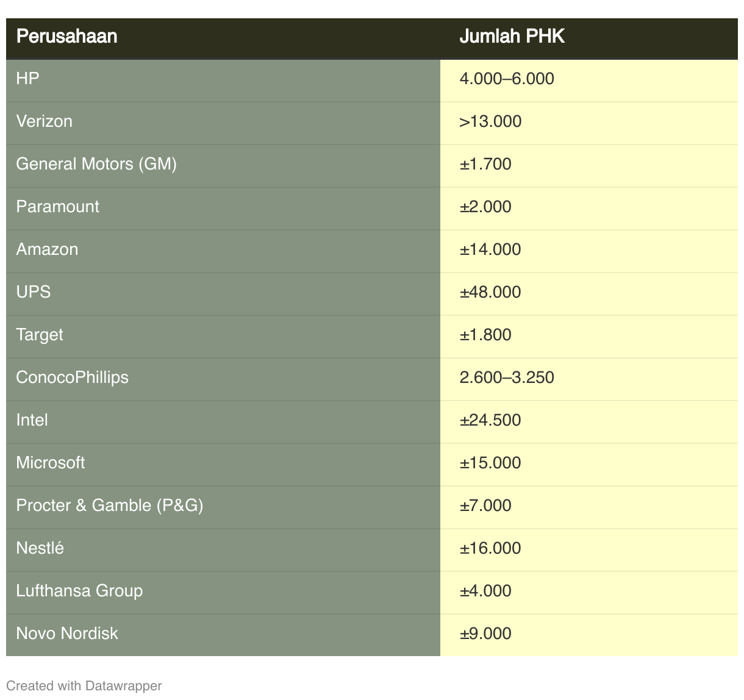
Task: Click the HP value 4.000–6.000
Action: (507, 79)
